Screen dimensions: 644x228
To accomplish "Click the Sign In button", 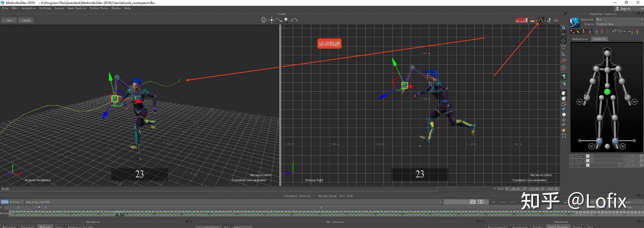I will point(625,9).
